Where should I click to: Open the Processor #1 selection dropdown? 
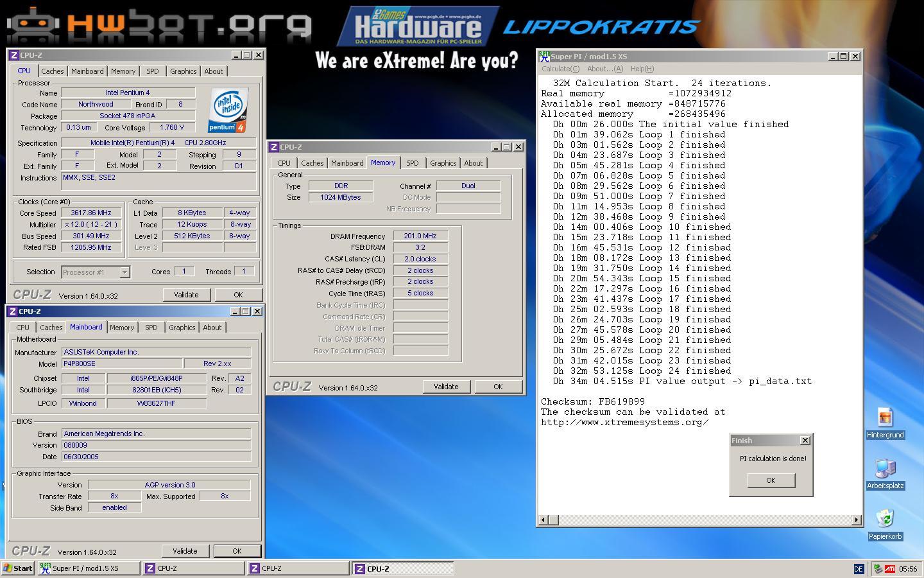point(124,272)
